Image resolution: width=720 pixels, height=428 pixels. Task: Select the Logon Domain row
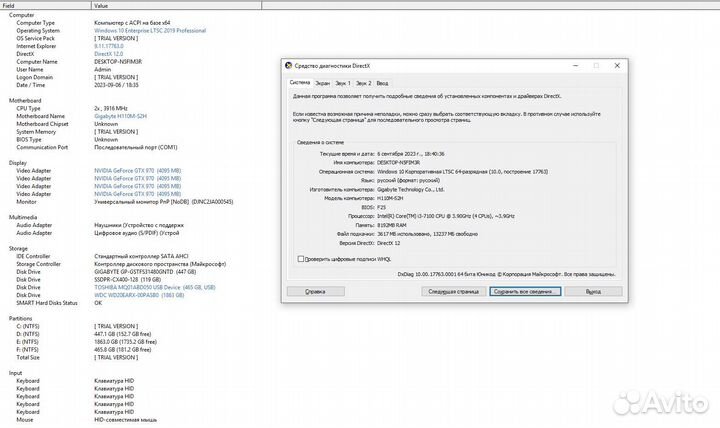click(77, 78)
